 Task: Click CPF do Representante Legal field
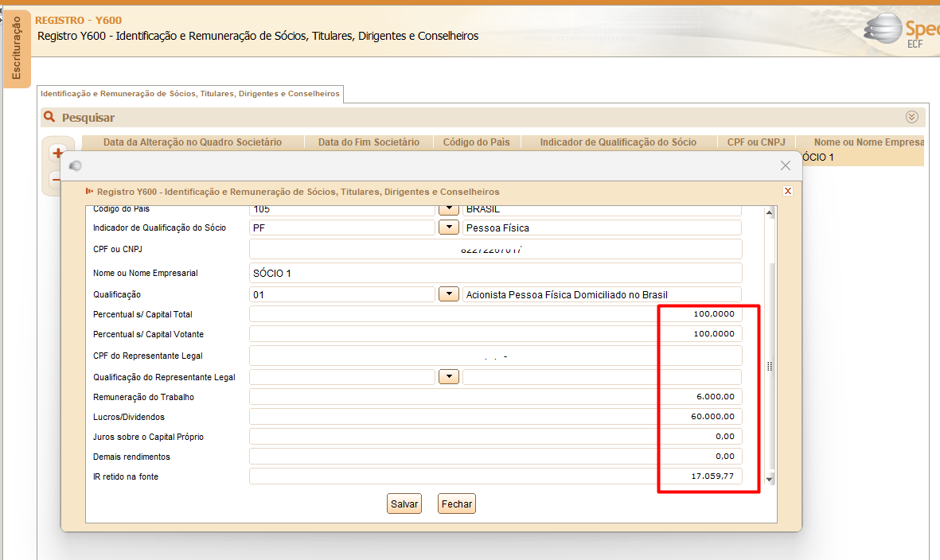[495, 356]
